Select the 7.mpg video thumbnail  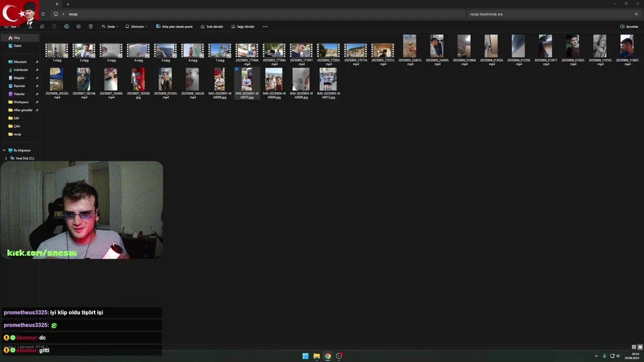[x=220, y=50]
